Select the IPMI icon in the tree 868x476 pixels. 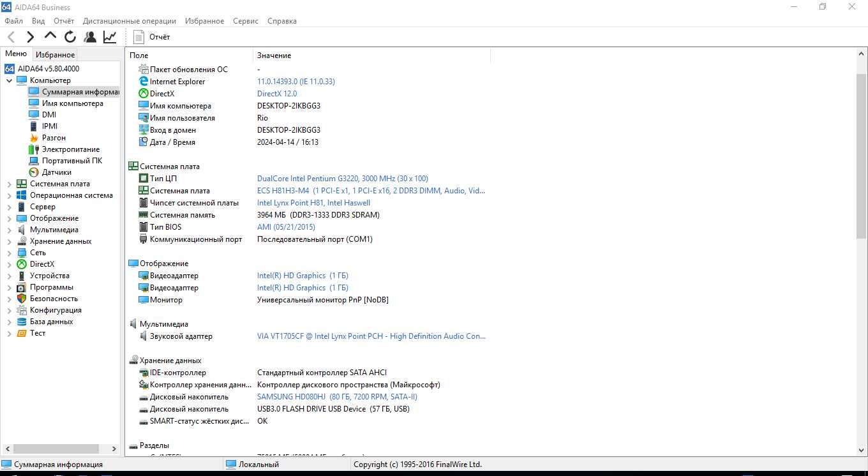(34, 126)
